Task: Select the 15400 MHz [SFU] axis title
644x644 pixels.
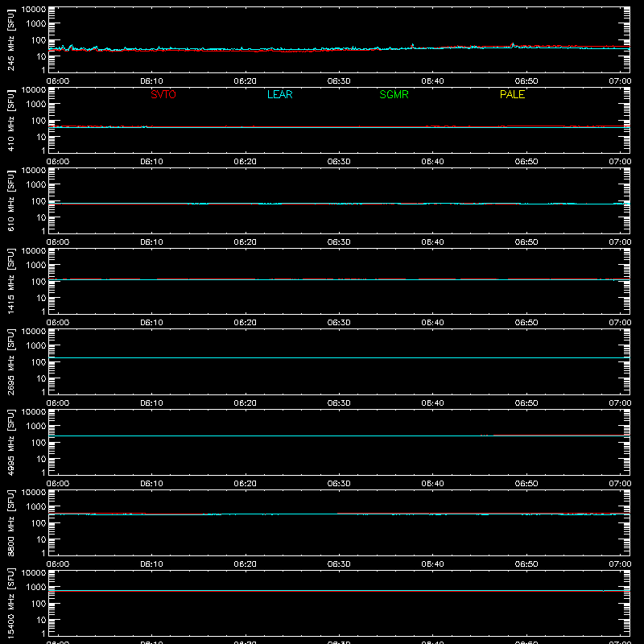Action: tap(10, 603)
